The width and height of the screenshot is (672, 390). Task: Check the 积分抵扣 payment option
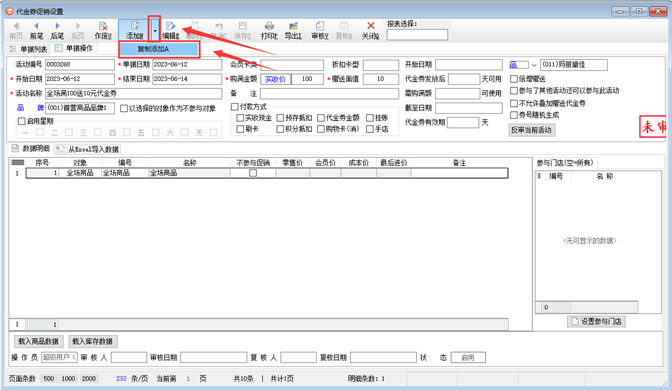point(280,129)
